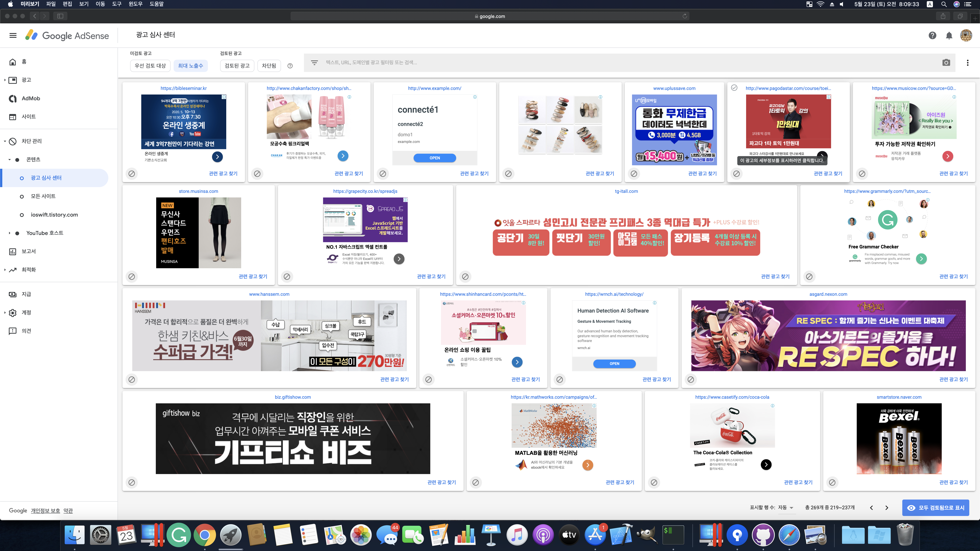Click the camera image search icon

click(946, 63)
